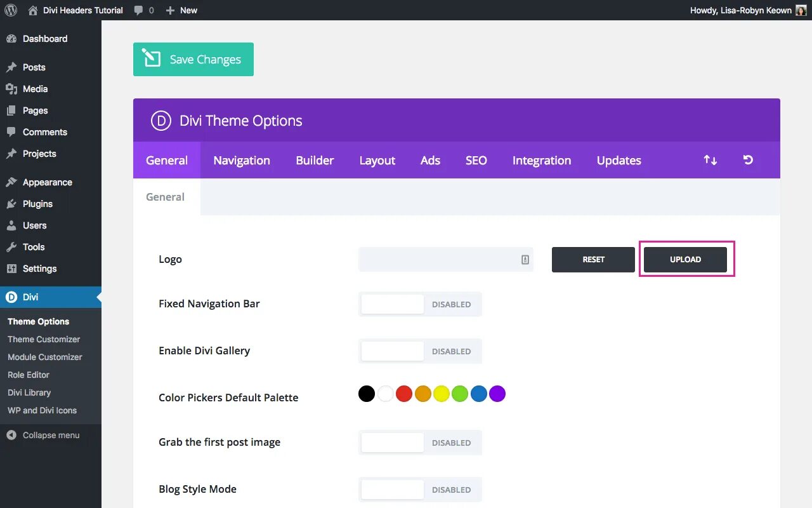Click the Tools wrench icon
This screenshot has width=812, height=508.
(11, 247)
